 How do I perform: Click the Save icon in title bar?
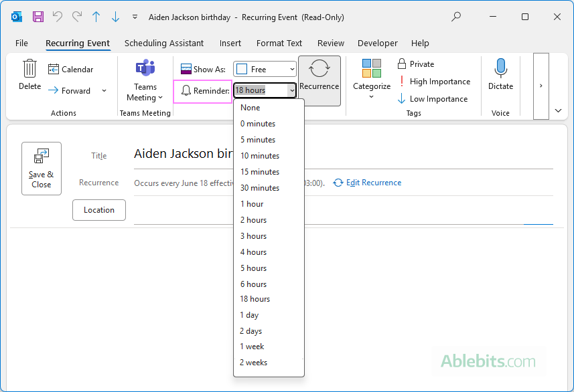pyautogui.click(x=38, y=17)
